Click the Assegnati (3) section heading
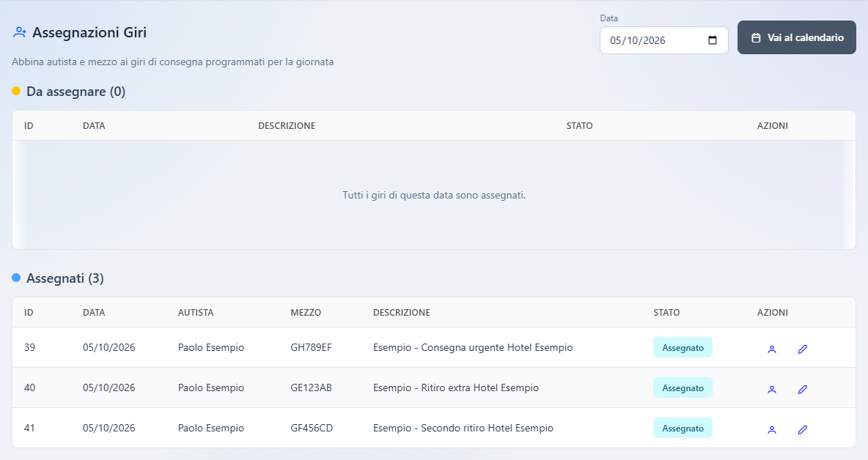 [65, 278]
